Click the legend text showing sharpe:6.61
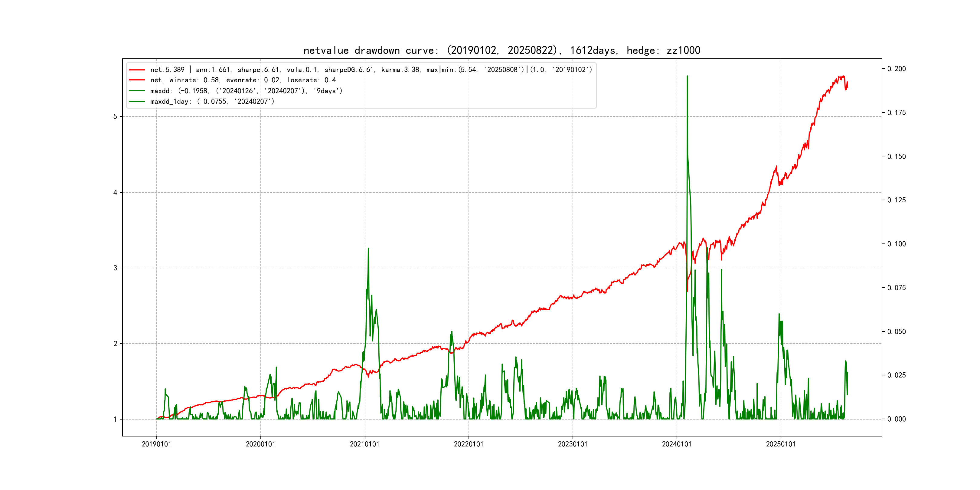 pos(259,70)
